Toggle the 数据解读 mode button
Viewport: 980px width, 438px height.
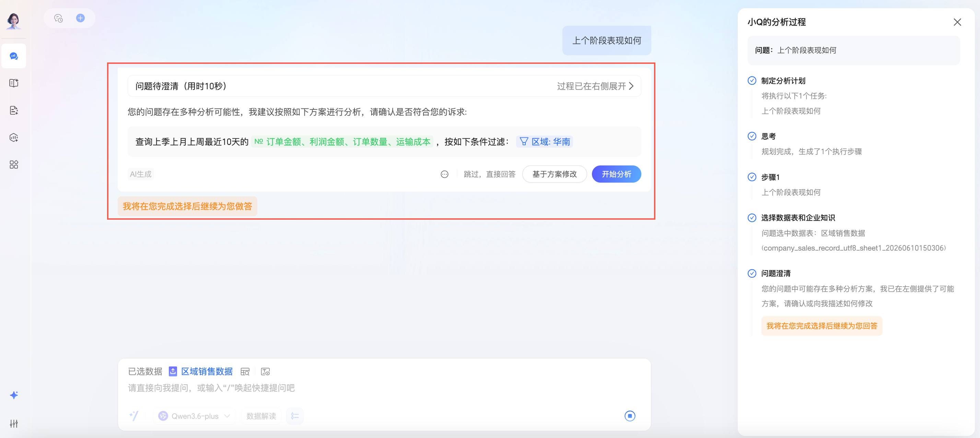pos(261,416)
